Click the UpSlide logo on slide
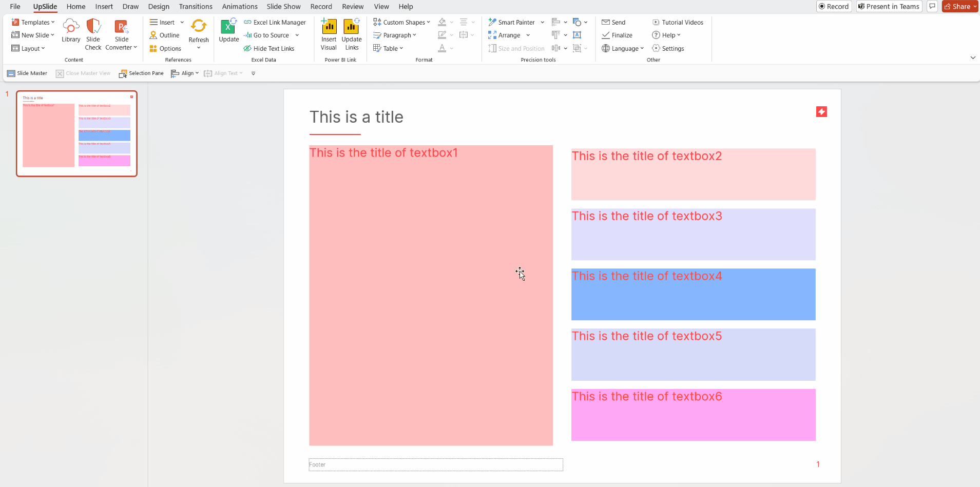 point(821,112)
